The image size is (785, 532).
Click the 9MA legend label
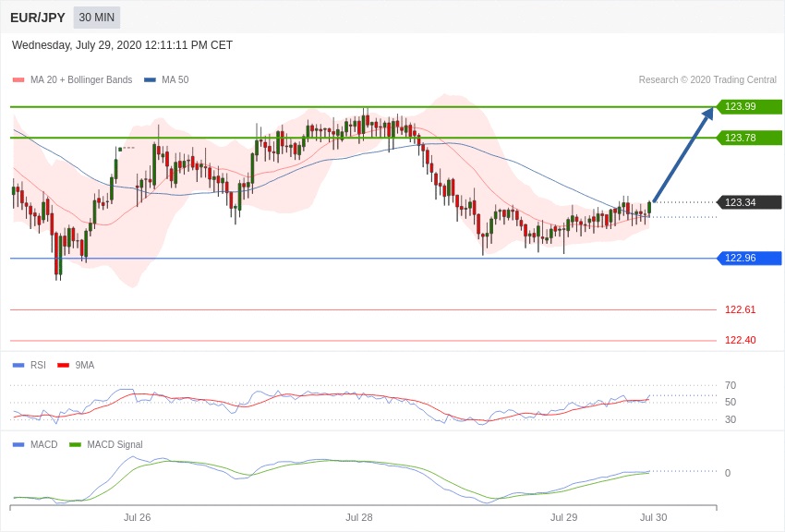click(85, 366)
